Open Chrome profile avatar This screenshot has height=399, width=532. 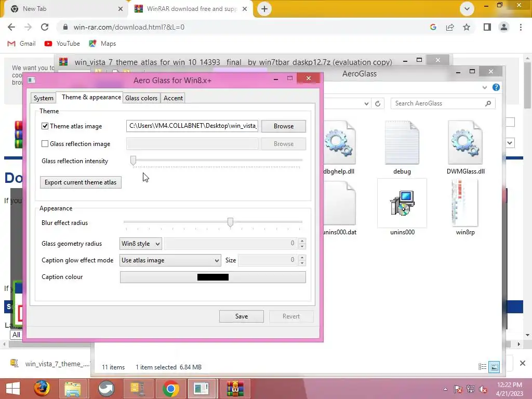tap(504, 27)
